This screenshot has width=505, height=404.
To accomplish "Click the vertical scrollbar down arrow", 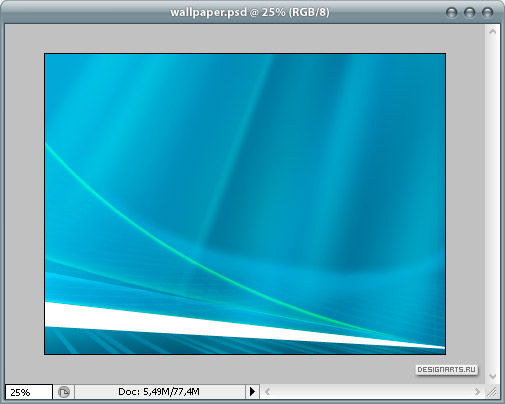I will 493,376.
